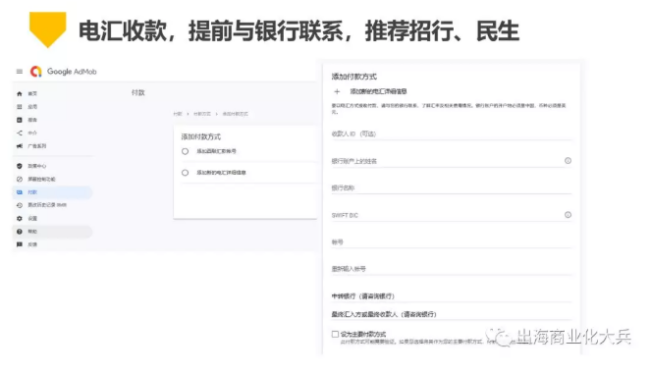Viewport: 650px width, 373px height.
Task: Select the first radio option under 添加付款方式
Action: coord(185,151)
